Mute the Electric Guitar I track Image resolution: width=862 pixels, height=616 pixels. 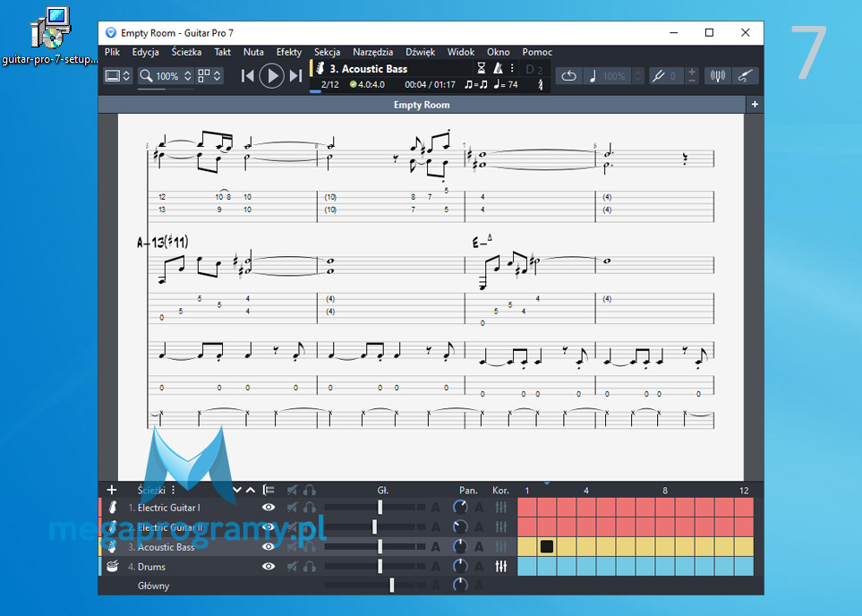click(292, 507)
